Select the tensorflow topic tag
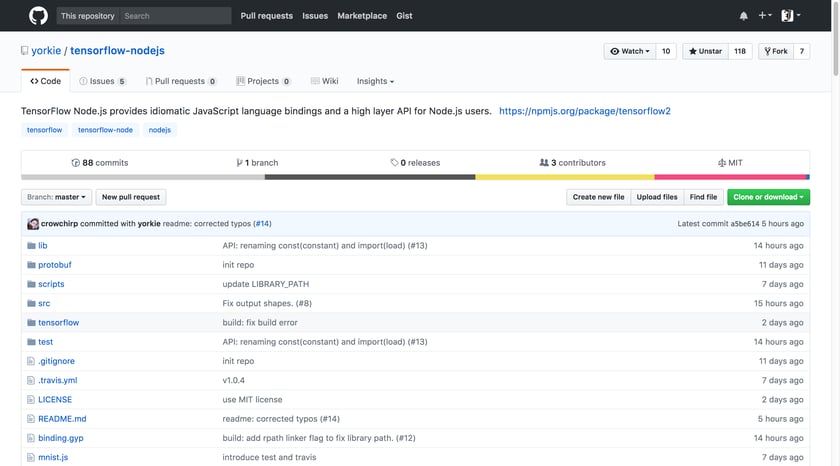Image resolution: width=840 pixels, height=466 pixels. (x=44, y=130)
